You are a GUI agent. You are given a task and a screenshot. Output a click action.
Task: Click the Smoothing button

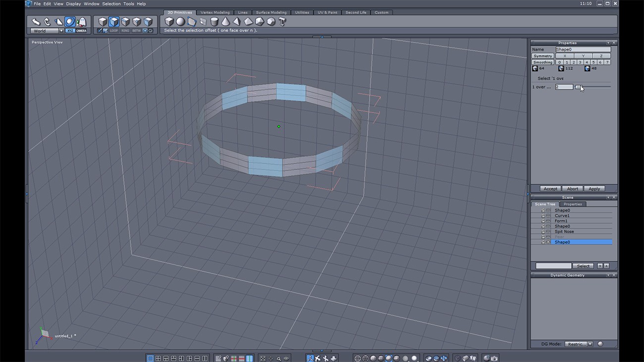tap(543, 62)
